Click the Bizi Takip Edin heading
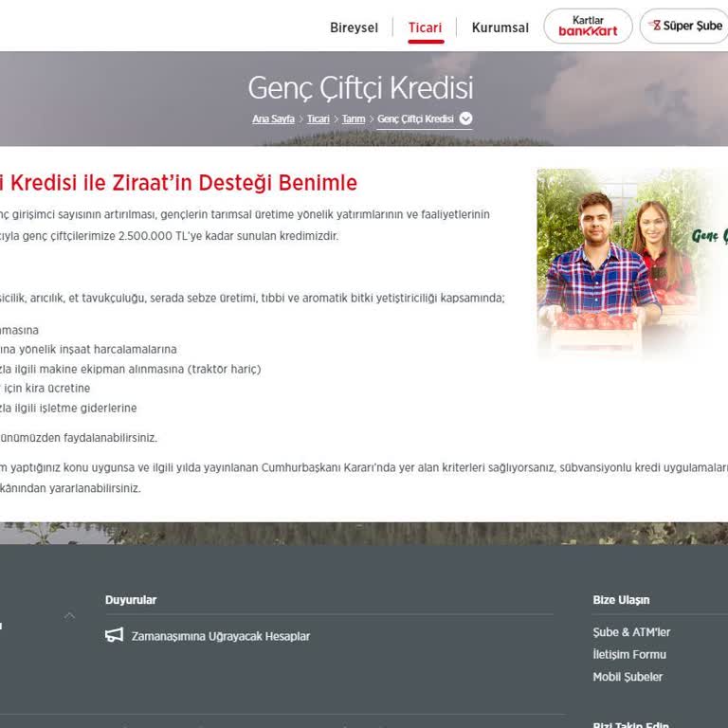The image size is (728, 728). (x=631, y=724)
